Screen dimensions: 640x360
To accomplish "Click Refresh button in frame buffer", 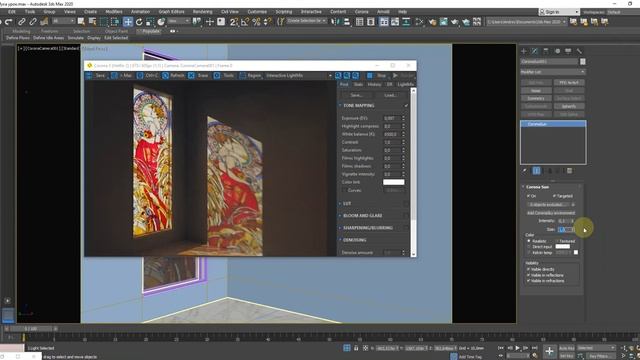I will (x=173, y=76).
